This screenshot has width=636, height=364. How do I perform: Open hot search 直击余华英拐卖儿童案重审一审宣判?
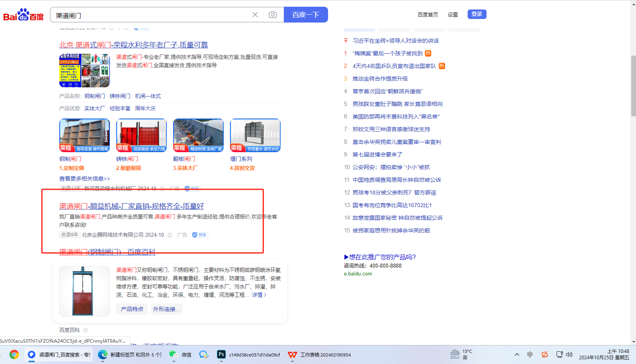[397, 142]
